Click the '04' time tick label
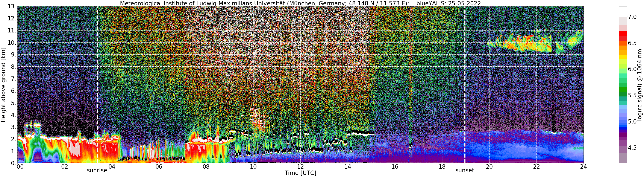 [112, 166]
